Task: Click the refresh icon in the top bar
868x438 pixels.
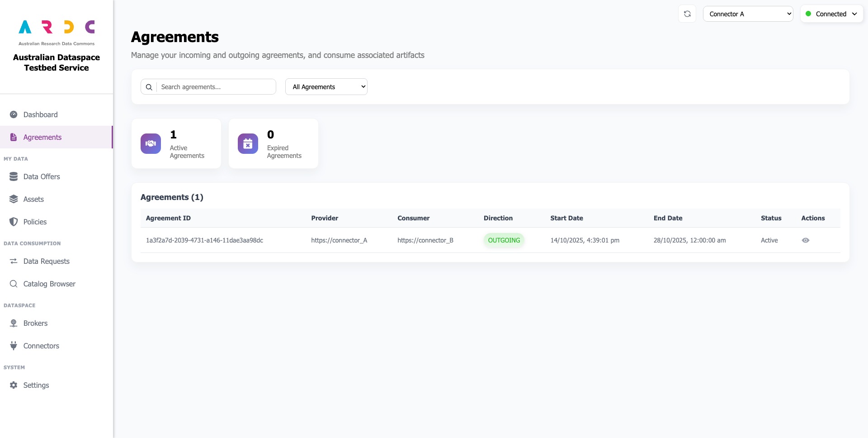Action: tap(687, 14)
